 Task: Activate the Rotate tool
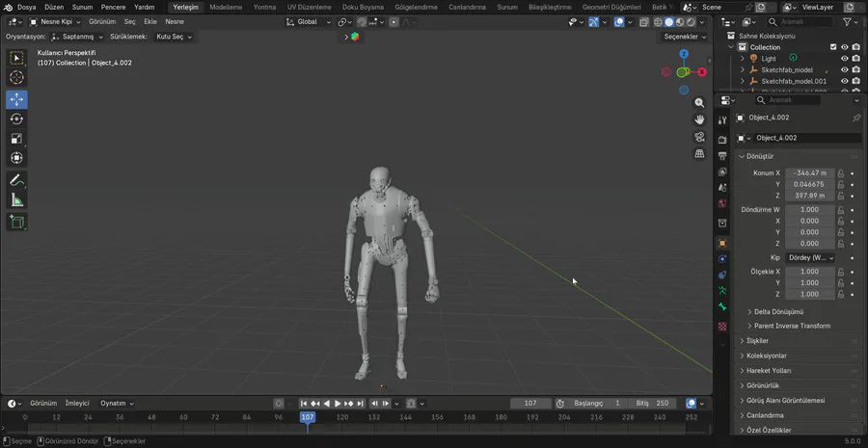[x=16, y=119]
